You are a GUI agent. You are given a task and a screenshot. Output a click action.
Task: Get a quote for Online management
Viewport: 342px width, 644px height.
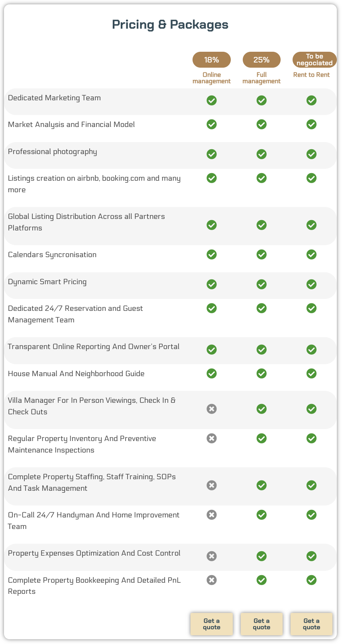(212, 624)
